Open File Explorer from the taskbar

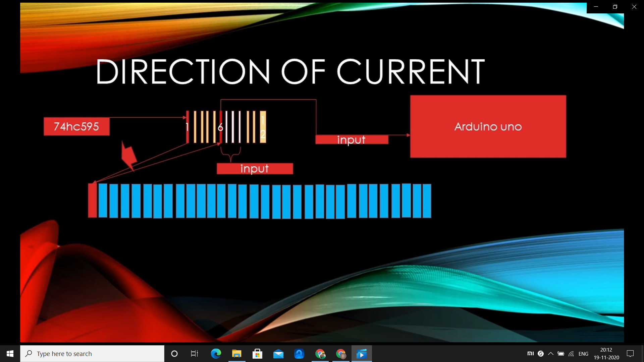point(237,354)
